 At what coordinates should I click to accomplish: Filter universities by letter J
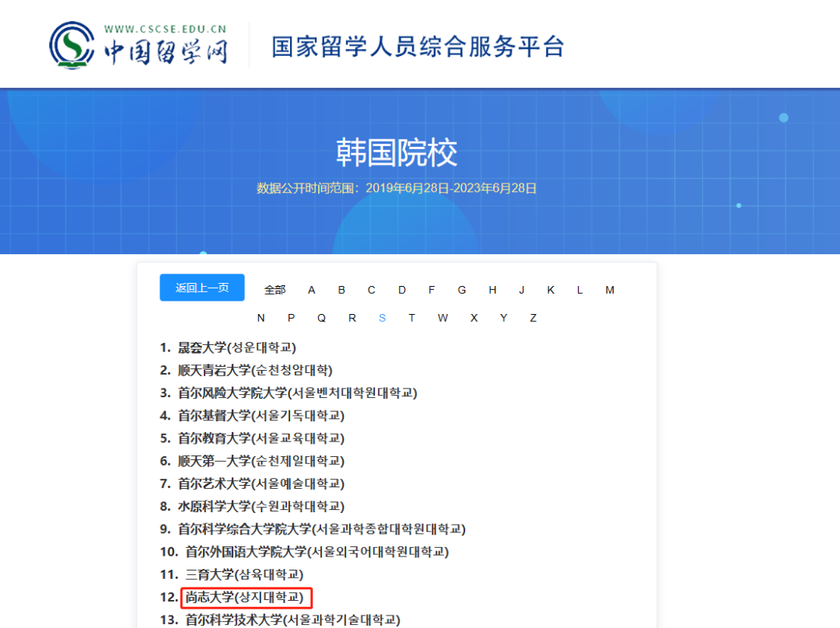[521, 290]
